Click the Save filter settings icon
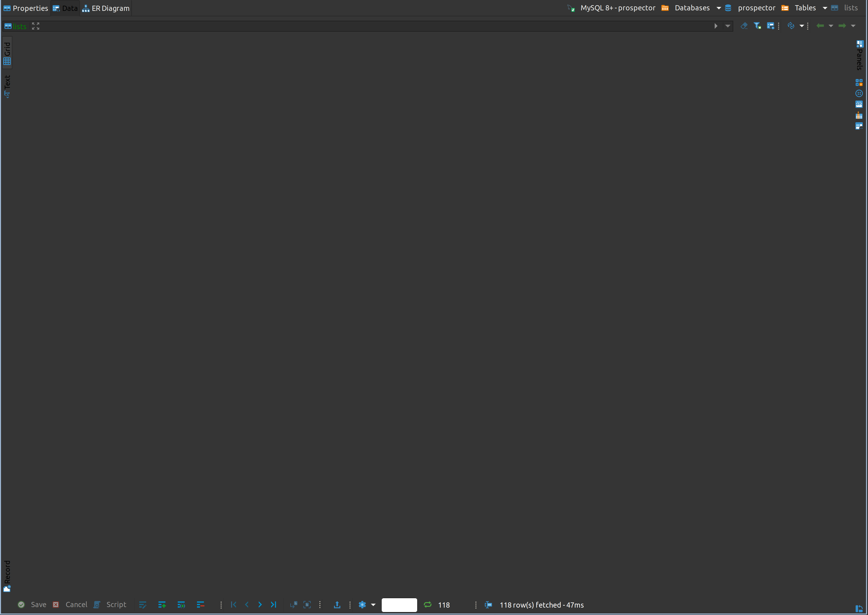The height and width of the screenshot is (615, 868). (x=757, y=26)
